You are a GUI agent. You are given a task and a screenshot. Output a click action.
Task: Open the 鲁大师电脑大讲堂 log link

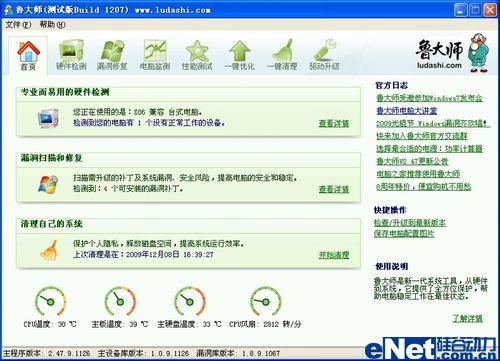point(407,111)
